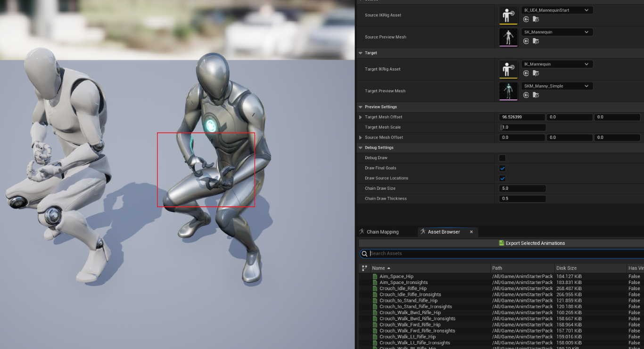This screenshot has width=644, height=349.
Task: Click the Chain Draw Thickness value field
Action: point(522,199)
